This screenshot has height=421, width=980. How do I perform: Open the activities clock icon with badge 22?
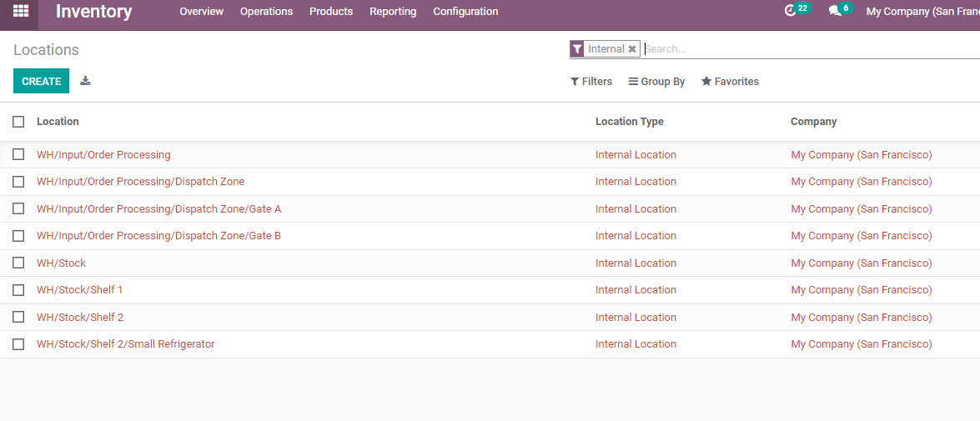click(791, 11)
